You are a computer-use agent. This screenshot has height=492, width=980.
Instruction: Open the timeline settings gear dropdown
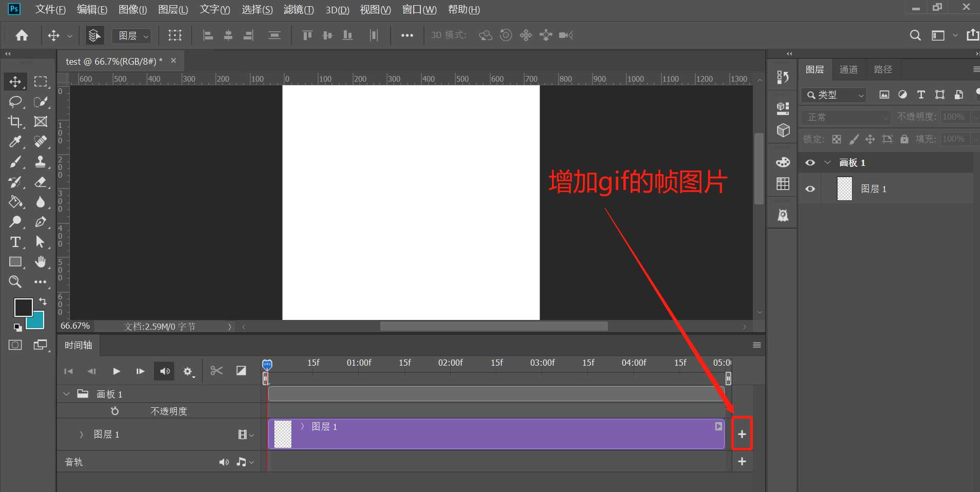coord(189,372)
